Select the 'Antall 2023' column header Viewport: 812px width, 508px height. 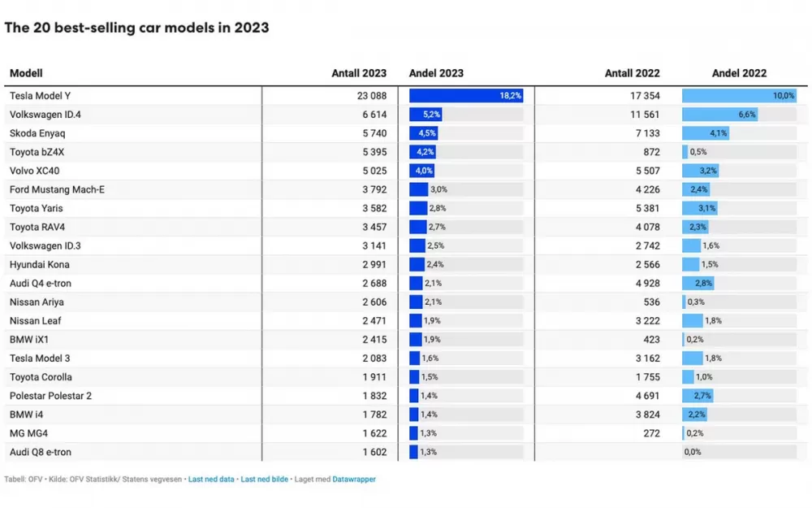[x=359, y=73]
